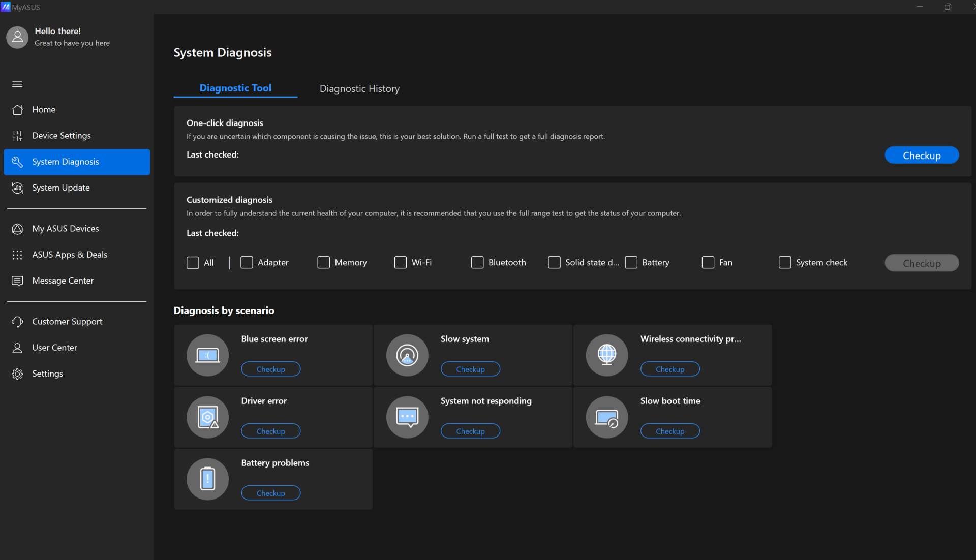Click the user profile avatar icon
976x560 pixels.
pos(17,37)
